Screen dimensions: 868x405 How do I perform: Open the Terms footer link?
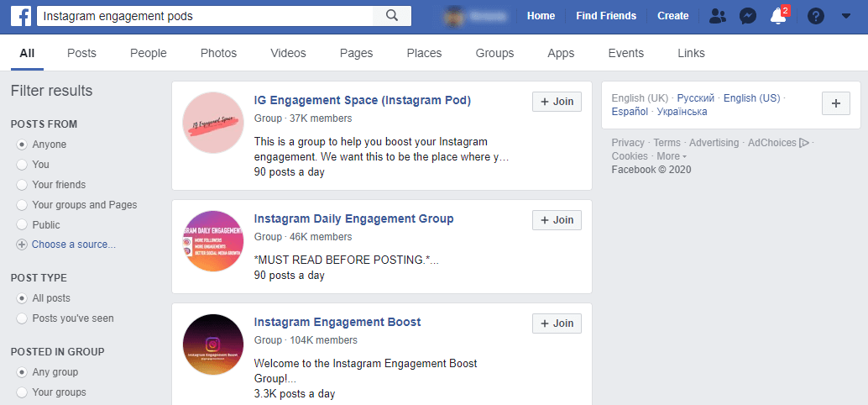(x=667, y=142)
